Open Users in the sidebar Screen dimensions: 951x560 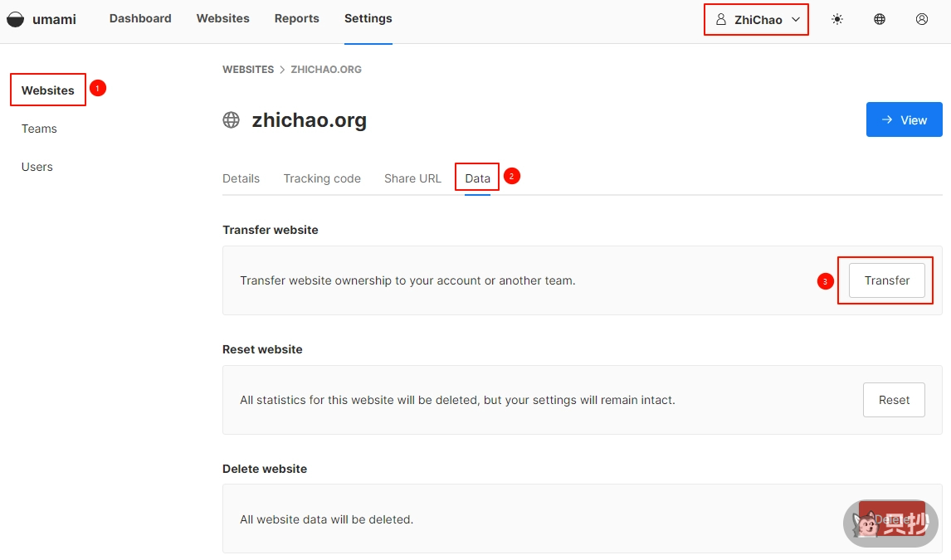(x=37, y=167)
